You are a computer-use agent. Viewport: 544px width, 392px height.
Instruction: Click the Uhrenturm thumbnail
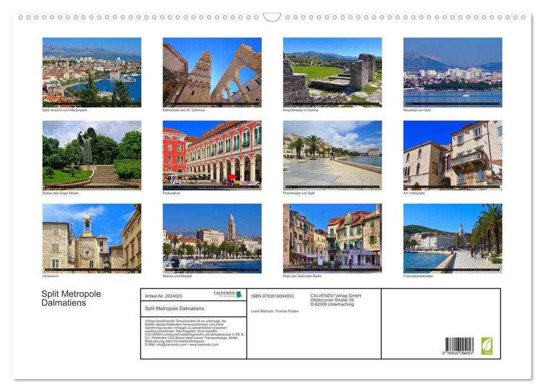92,239
